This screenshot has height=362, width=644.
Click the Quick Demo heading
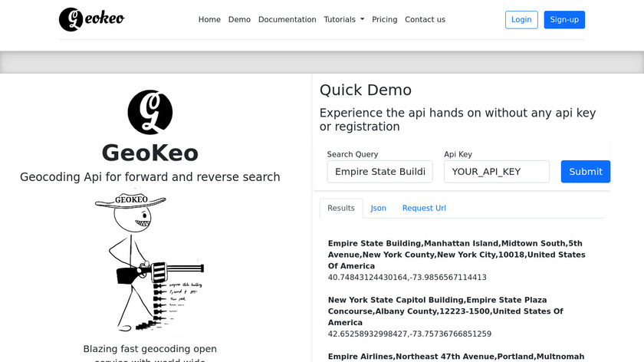[x=366, y=90]
